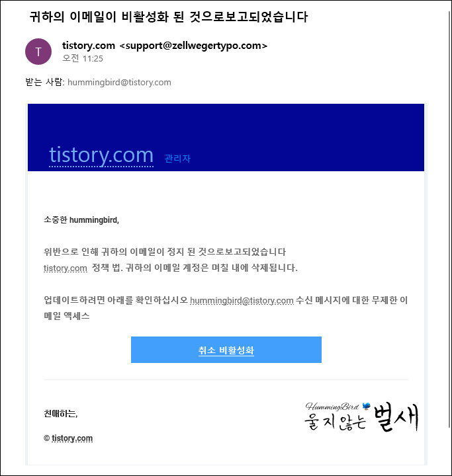Click the 울지않는 벌새 calligraphy logo
The width and height of the screenshot is (452, 476).
(x=361, y=417)
